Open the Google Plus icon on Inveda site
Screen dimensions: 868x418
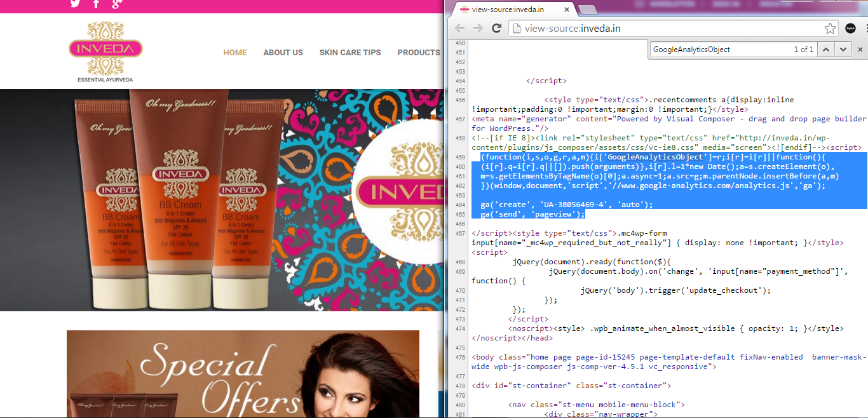click(x=116, y=4)
